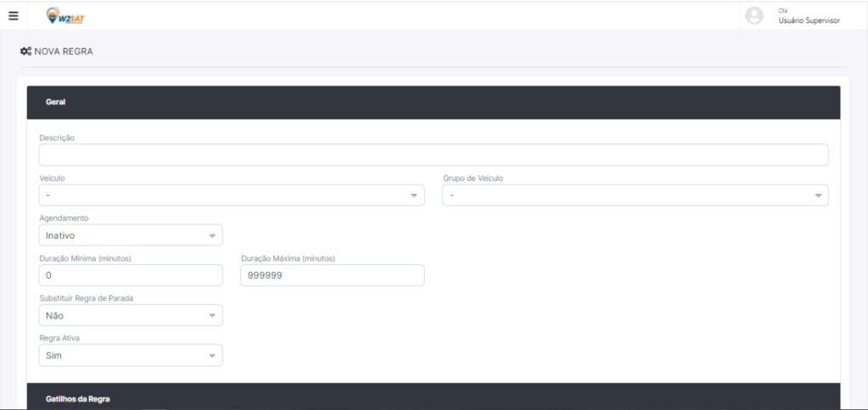
Task: Click the Agendamento field label
Action: pos(64,218)
